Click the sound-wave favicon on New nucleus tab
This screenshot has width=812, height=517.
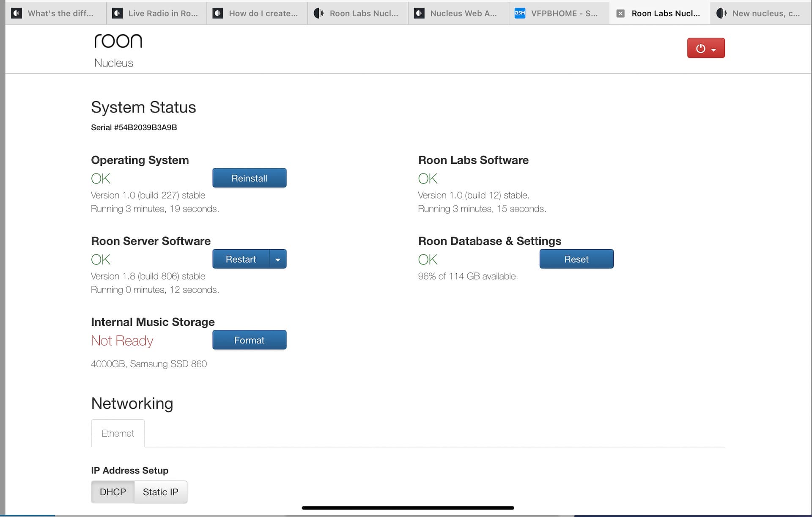coord(721,13)
